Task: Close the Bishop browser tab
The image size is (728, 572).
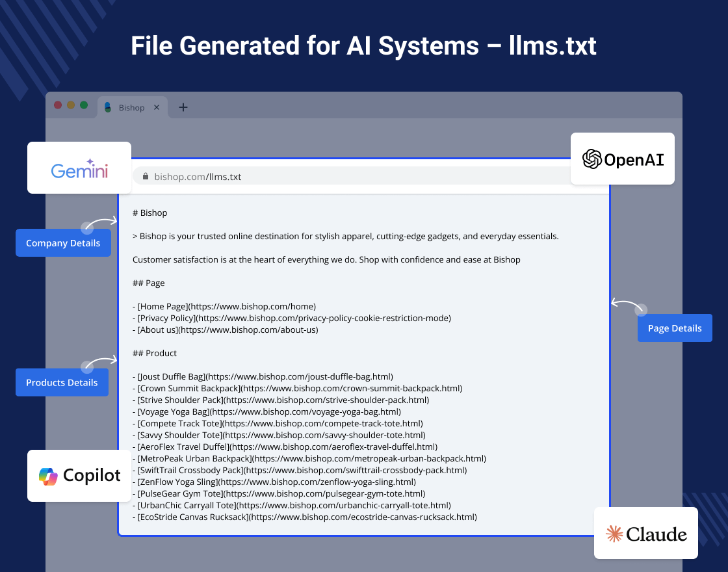Action: click(x=157, y=107)
